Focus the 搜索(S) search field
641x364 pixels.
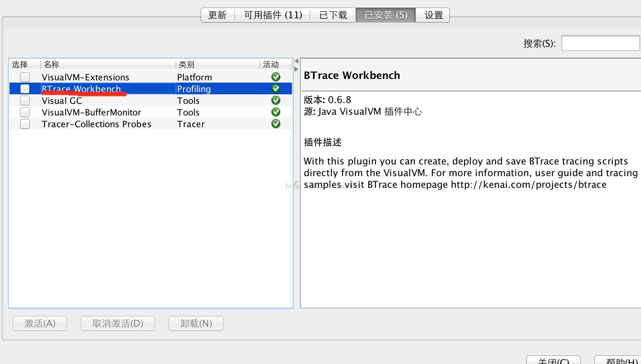tap(601, 43)
